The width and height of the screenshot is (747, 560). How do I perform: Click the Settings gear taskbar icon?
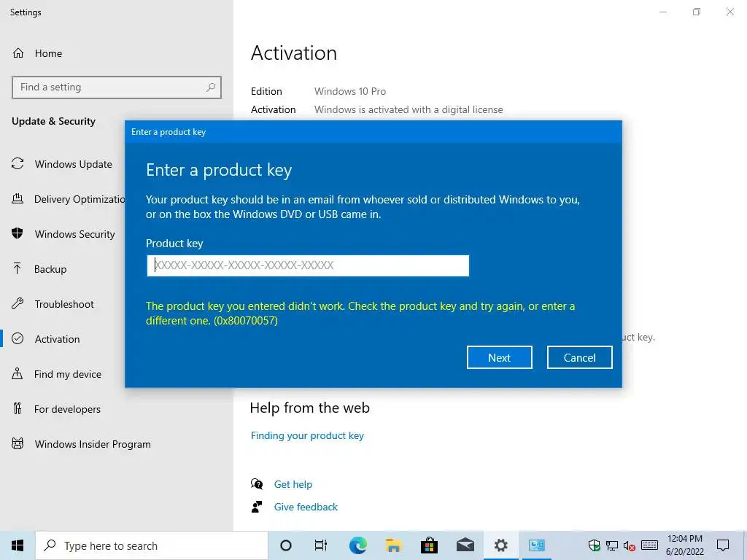(x=500, y=545)
